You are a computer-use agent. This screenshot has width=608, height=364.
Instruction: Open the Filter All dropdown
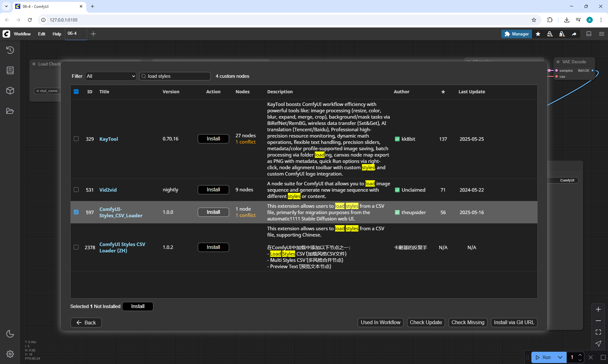click(111, 76)
